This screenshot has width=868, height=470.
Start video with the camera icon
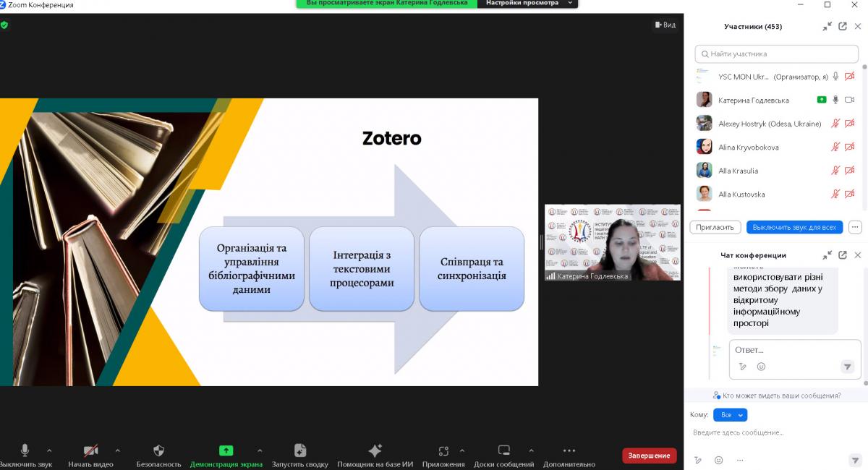click(x=90, y=450)
